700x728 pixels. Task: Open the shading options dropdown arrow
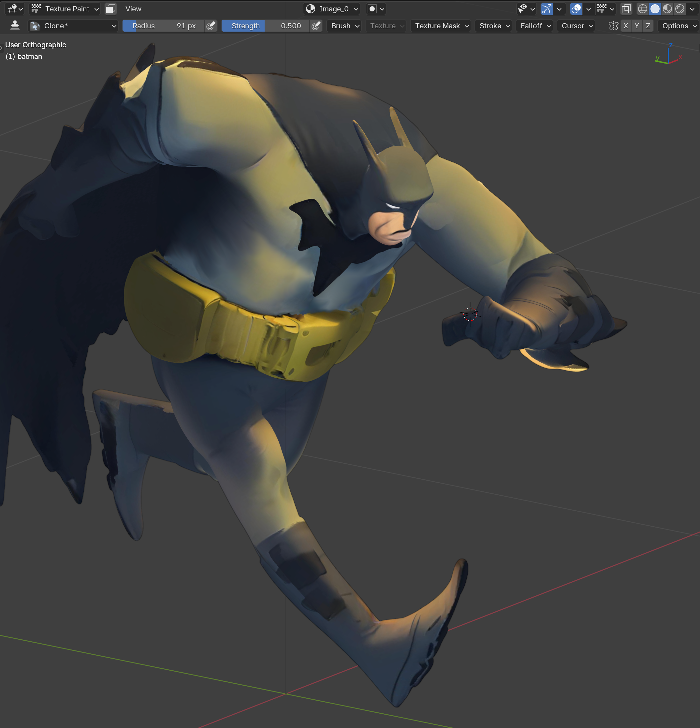pyautogui.click(x=692, y=8)
